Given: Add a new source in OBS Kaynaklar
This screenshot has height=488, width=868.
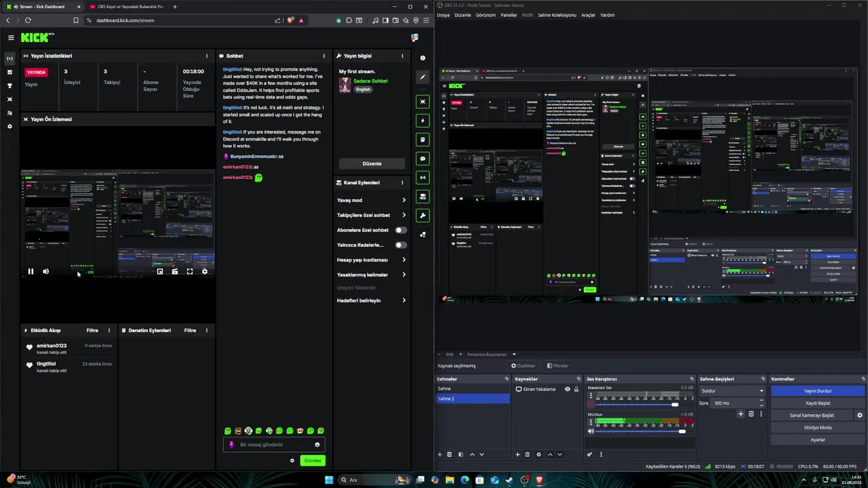Looking at the screenshot, I should click(x=517, y=454).
